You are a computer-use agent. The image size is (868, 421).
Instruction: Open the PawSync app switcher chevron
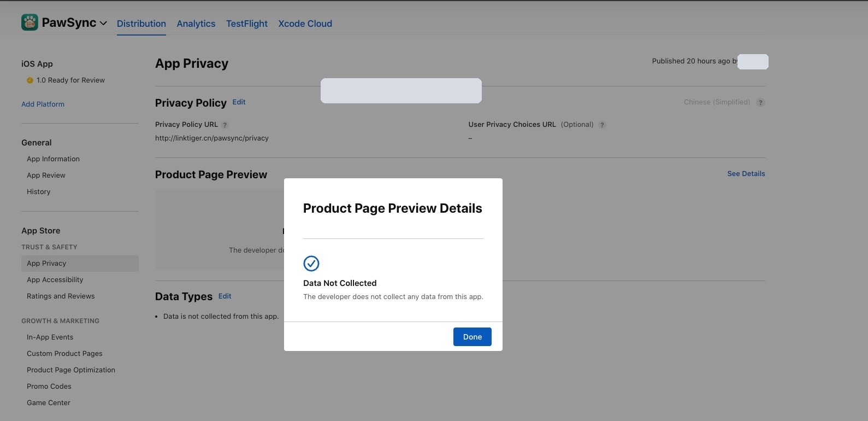click(x=103, y=24)
